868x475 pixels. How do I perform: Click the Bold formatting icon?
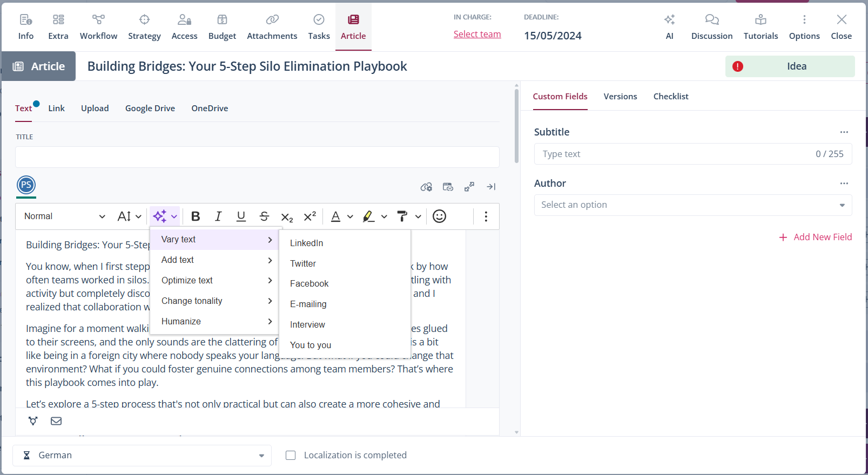196,216
